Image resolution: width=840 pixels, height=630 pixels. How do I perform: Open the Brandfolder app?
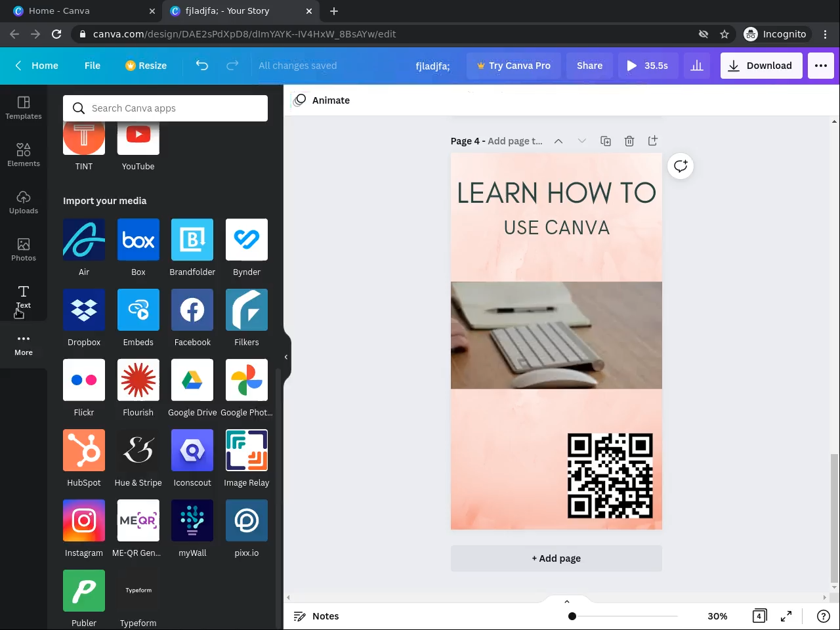pos(192,240)
